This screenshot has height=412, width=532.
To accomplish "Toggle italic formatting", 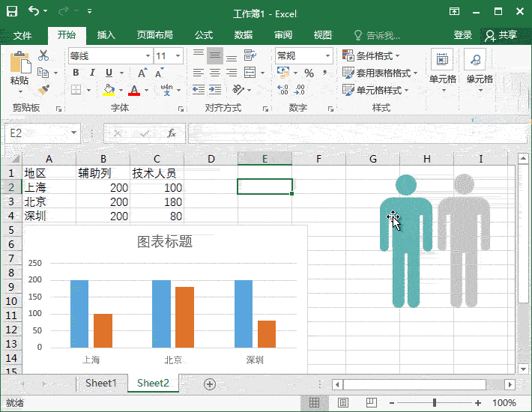I will (x=92, y=73).
